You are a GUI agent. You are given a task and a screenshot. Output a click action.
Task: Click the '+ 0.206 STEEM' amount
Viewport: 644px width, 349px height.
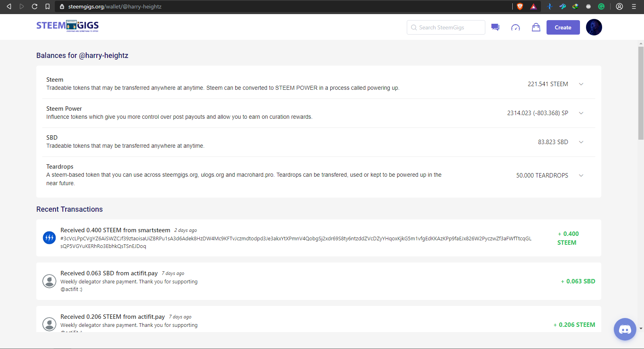pos(574,325)
